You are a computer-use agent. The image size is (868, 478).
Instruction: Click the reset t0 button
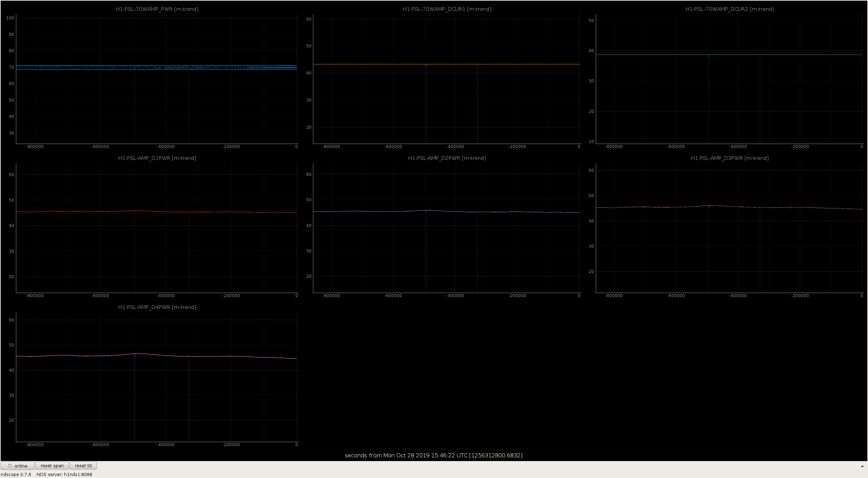83,465
